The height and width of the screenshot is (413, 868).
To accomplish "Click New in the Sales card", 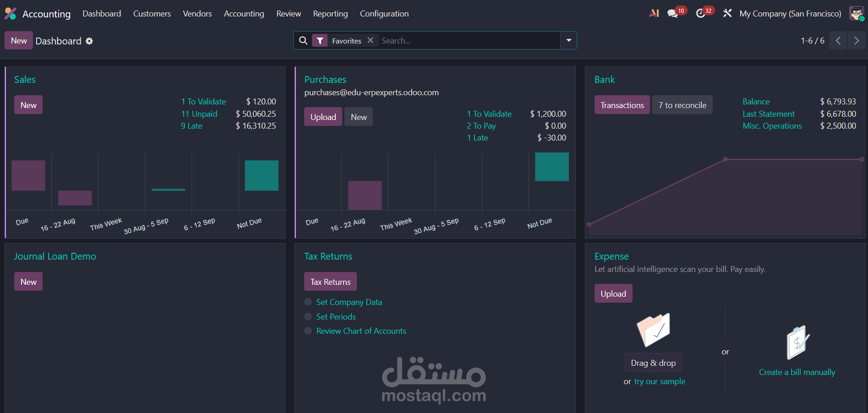I will [x=28, y=105].
